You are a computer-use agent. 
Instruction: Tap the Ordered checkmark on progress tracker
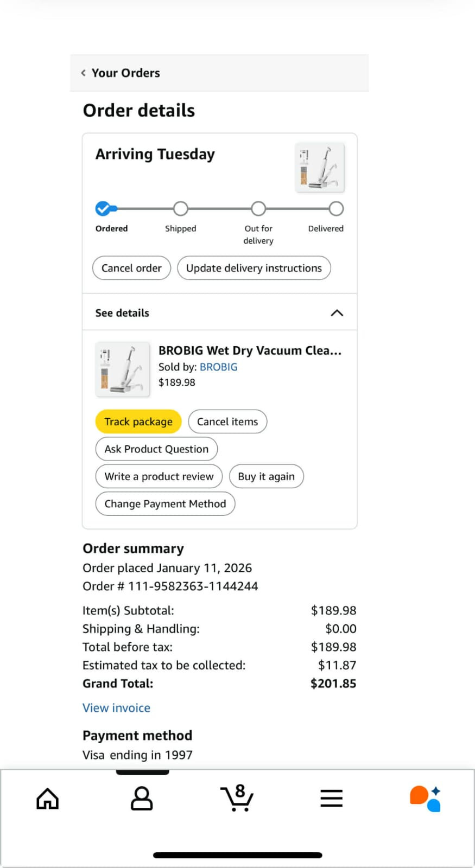[x=103, y=209]
